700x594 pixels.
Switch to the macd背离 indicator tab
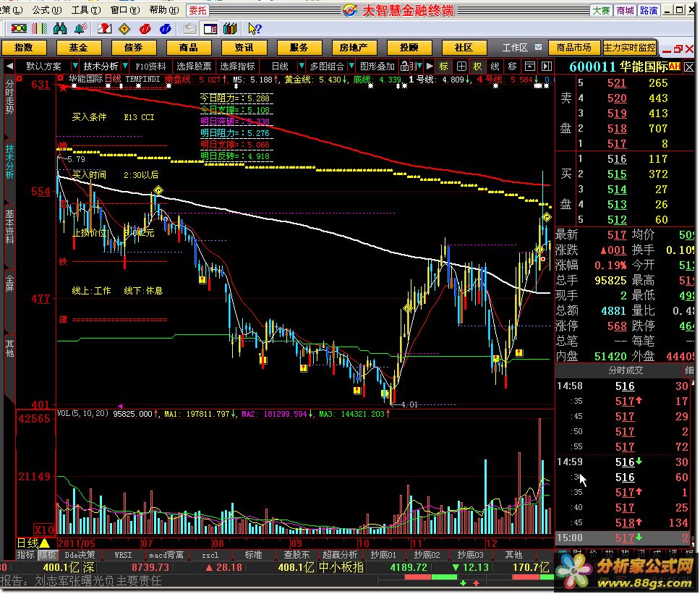click(x=166, y=555)
